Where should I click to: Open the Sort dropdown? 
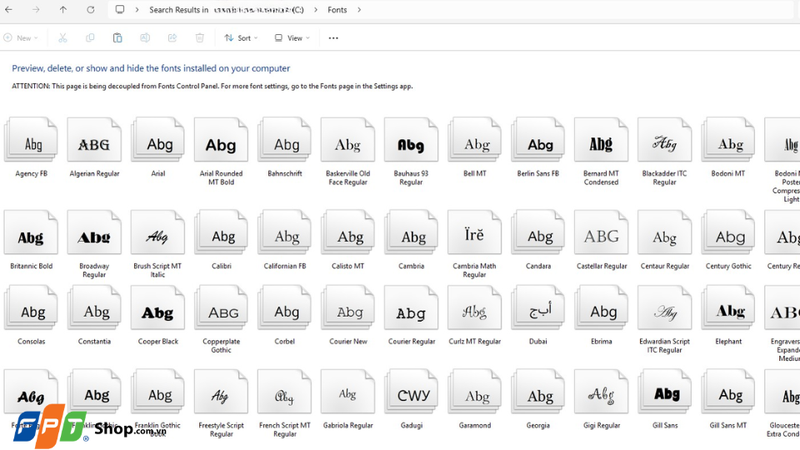[x=241, y=38]
